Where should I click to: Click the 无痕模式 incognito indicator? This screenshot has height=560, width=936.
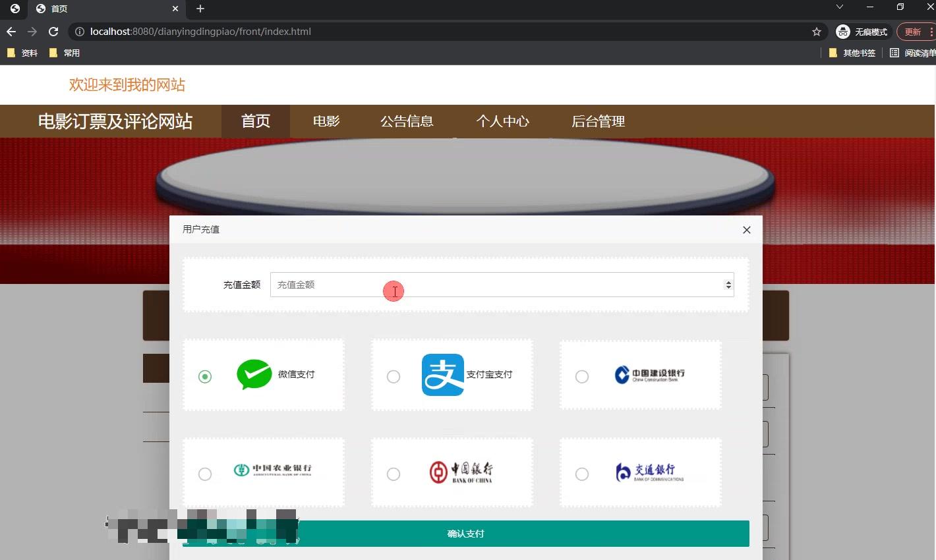pyautogui.click(x=862, y=32)
